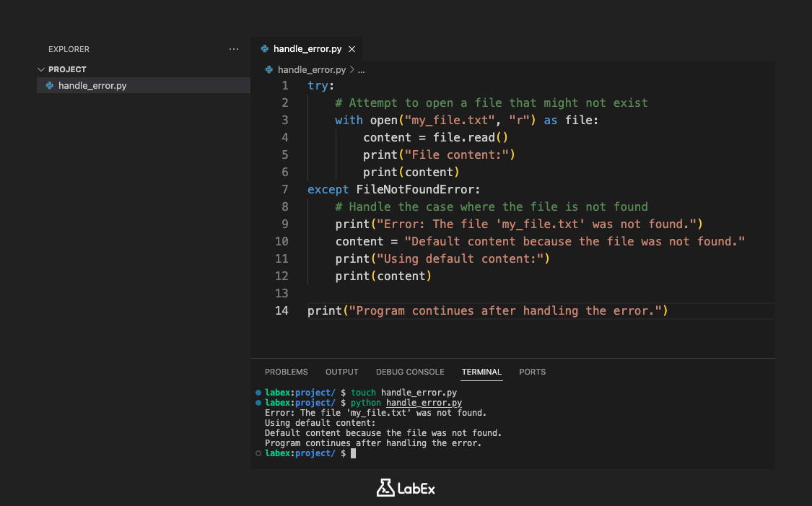Click the EXPLORER panel title

point(69,49)
